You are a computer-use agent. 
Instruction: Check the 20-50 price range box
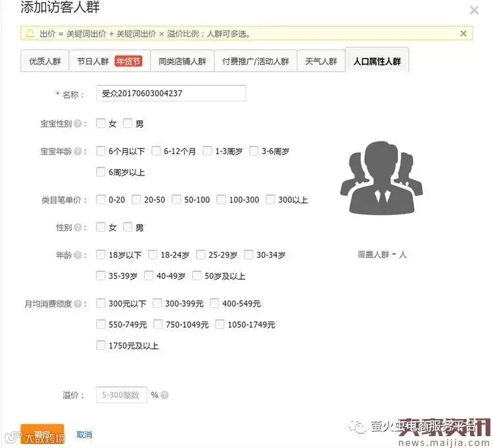[x=136, y=199]
